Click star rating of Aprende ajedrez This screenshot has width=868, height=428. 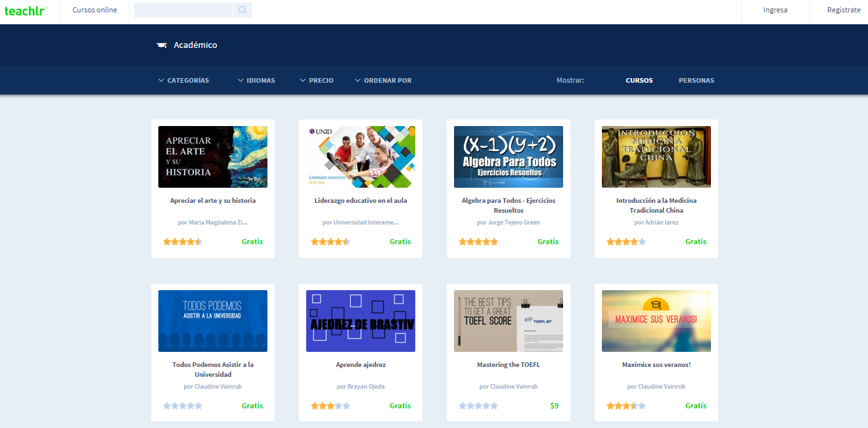point(330,406)
